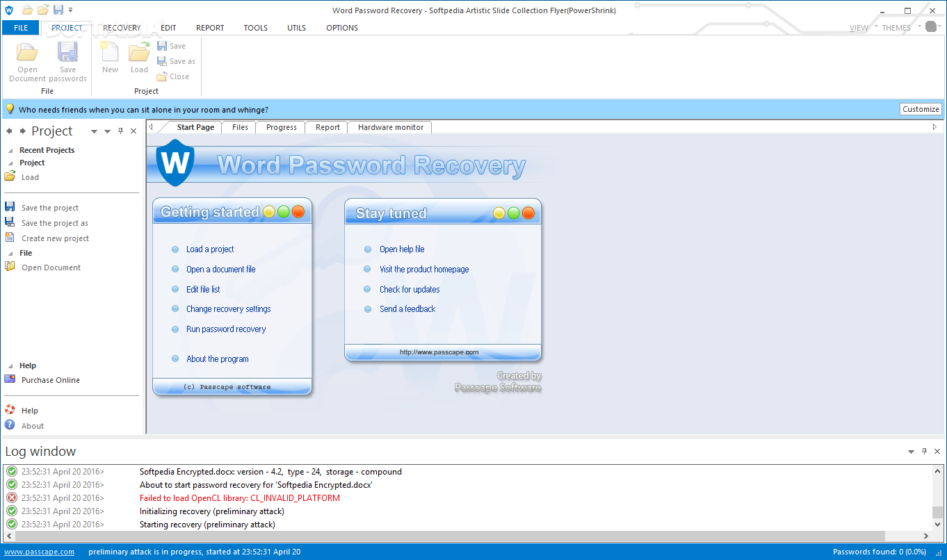Click the Save passwords ribbon icon
947x560 pixels.
click(67, 53)
